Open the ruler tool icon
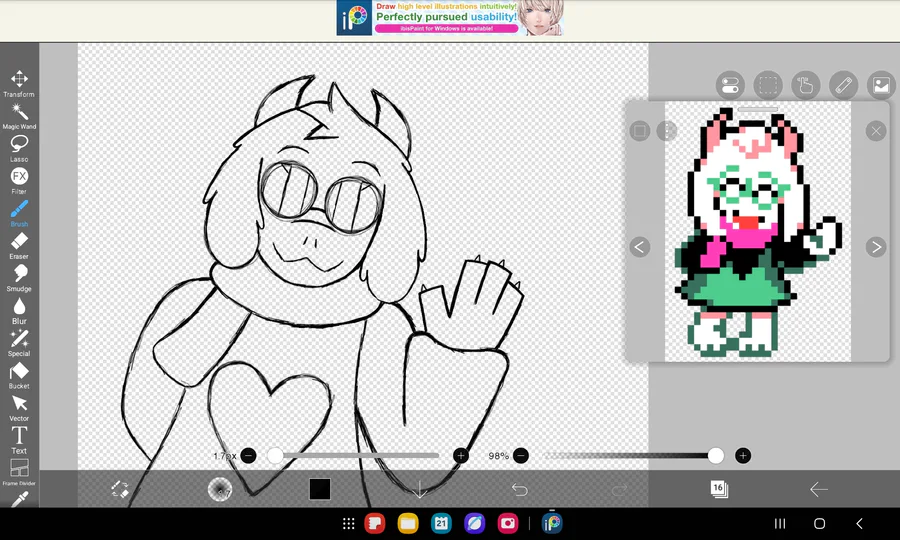Screen dimensions: 900x540 point(844,86)
